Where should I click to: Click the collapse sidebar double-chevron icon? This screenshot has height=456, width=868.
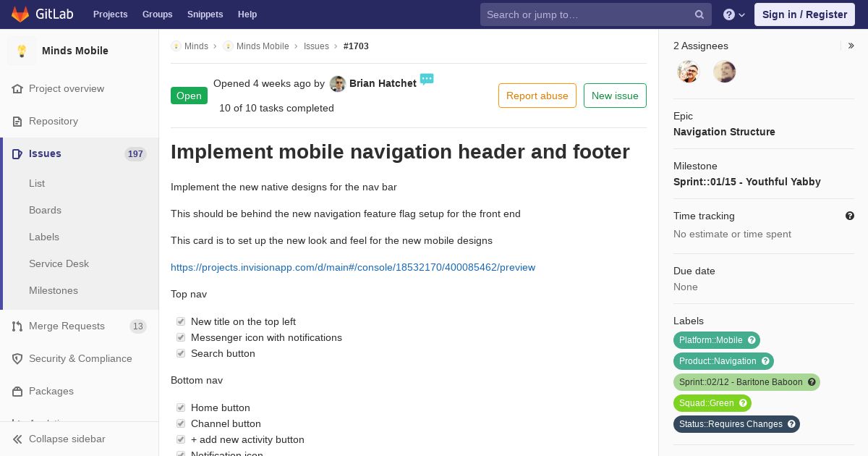[17, 439]
